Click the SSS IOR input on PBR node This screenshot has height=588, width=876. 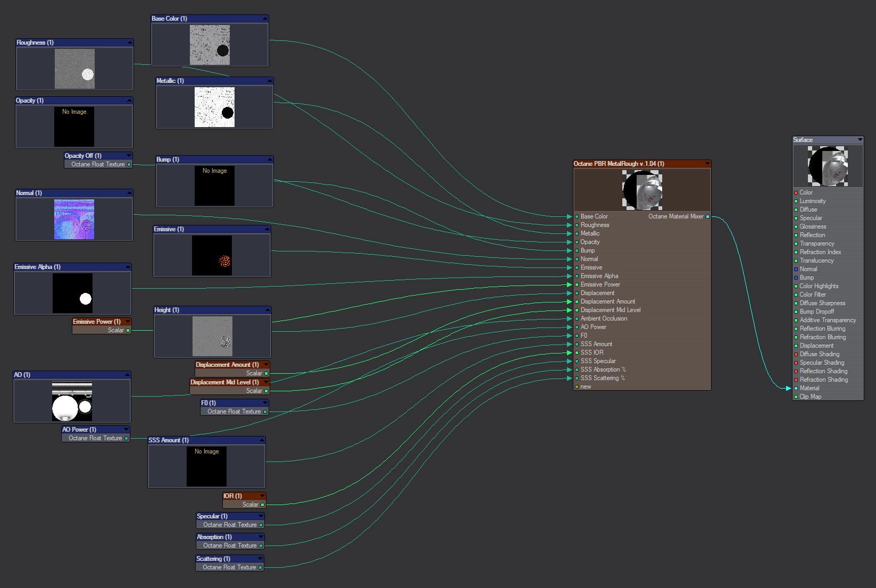point(577,353)
